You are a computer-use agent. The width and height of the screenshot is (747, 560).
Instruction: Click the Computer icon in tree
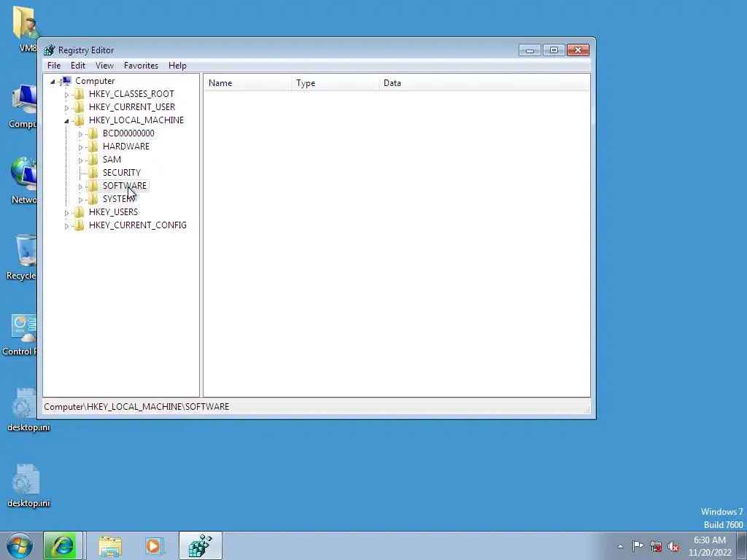tap(66, 81)
